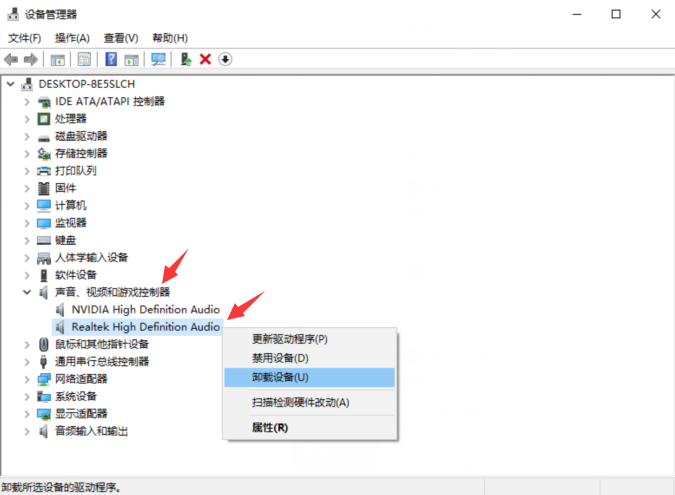Expand the 显示适配器 node
The image size is (675, 495).
pyautogui.click(x=27, y=414)
